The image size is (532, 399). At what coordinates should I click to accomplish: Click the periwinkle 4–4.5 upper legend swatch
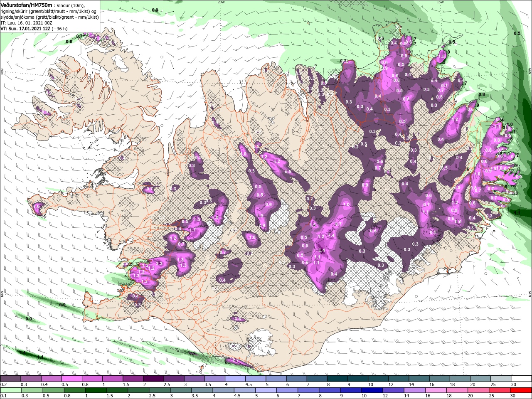point(235,378)
